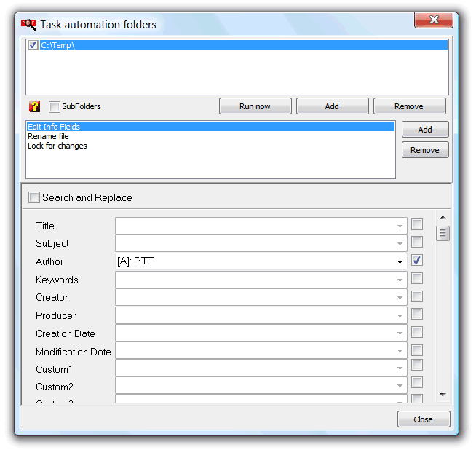The image size is (476, 450).
Task: Click the scrollbar up arrow
Action: pyautogui.click(x=443, y=218)
